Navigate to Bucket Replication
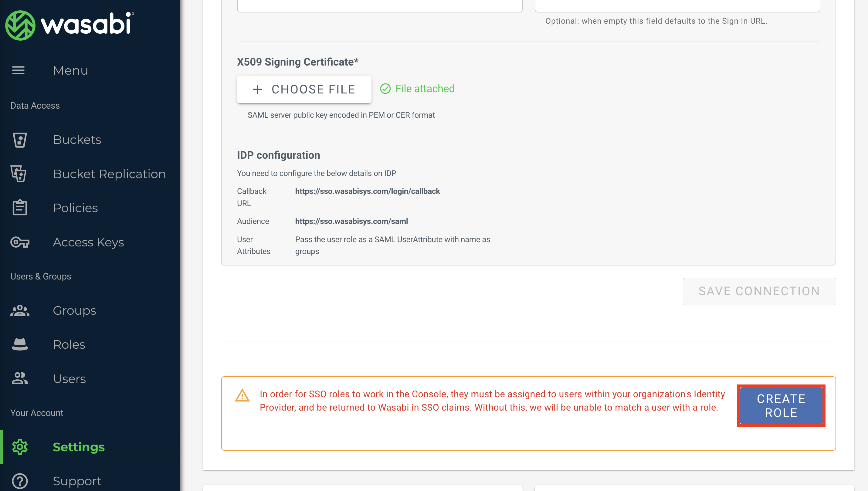The width and height of the screenshot is (868, 491). 110,173
